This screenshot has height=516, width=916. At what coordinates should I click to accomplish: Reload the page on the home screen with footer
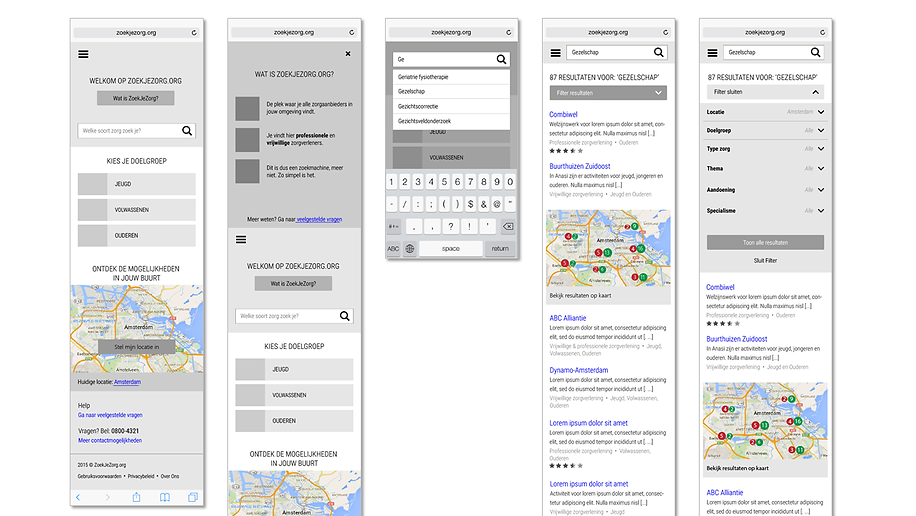click(x=194, y=33)
